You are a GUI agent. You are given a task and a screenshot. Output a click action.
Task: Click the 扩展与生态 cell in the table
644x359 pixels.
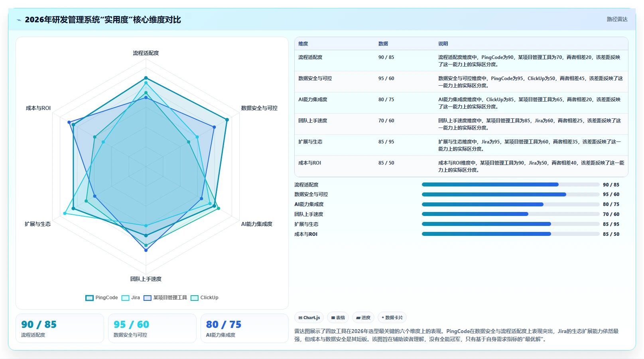310,142
